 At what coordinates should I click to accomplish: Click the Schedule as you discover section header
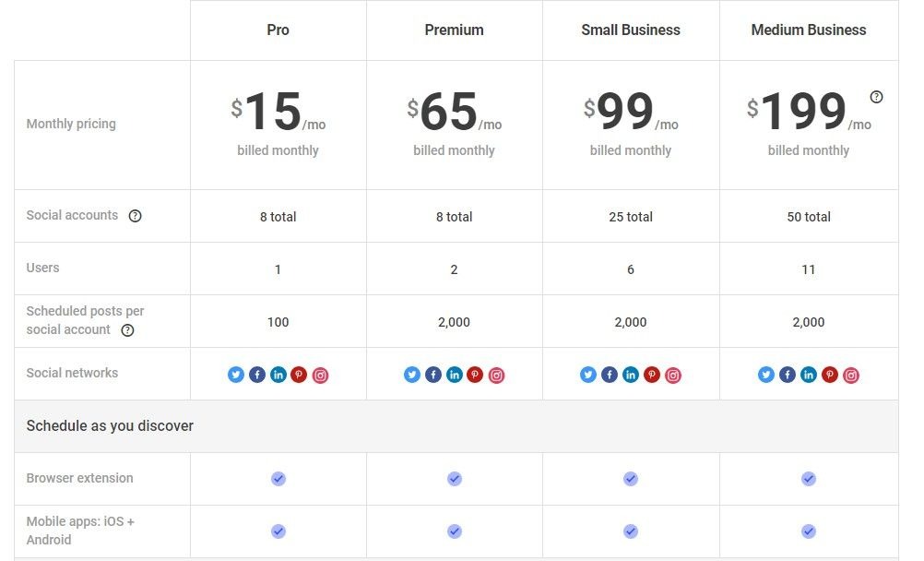click(x=110, y=426)
